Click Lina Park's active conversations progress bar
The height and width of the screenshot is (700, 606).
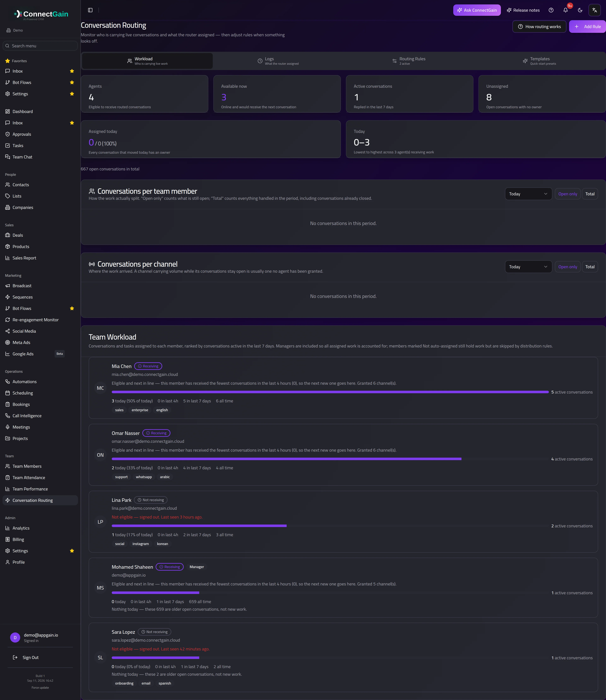(330, 526)
